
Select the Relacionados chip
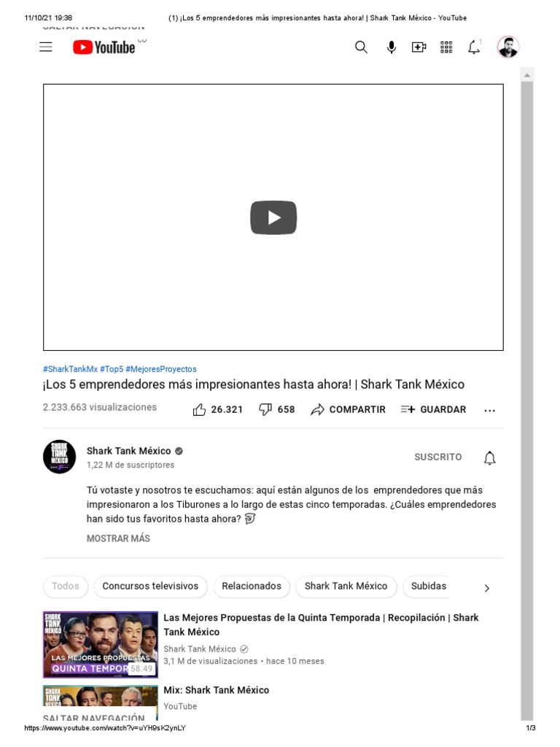pyautogui.click(x=252, y=586)
